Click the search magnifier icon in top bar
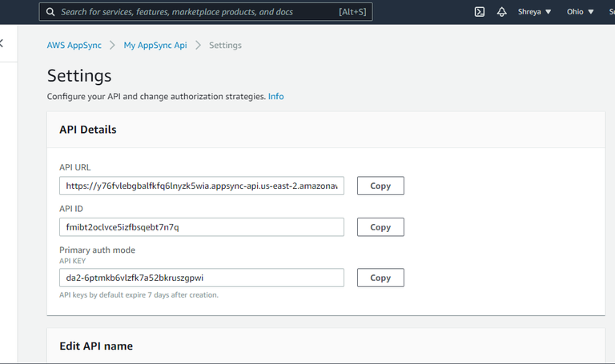This screenshot has height=364, width=615. pos(50,12)
